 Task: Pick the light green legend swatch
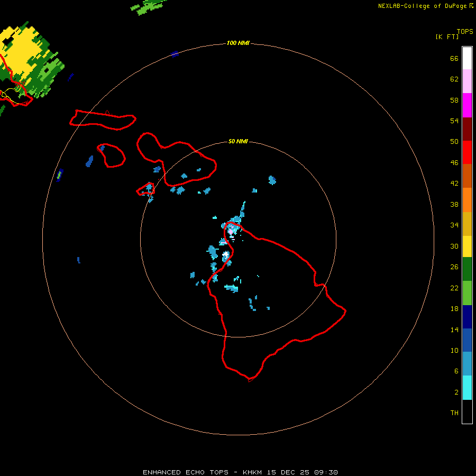(467, 293)
